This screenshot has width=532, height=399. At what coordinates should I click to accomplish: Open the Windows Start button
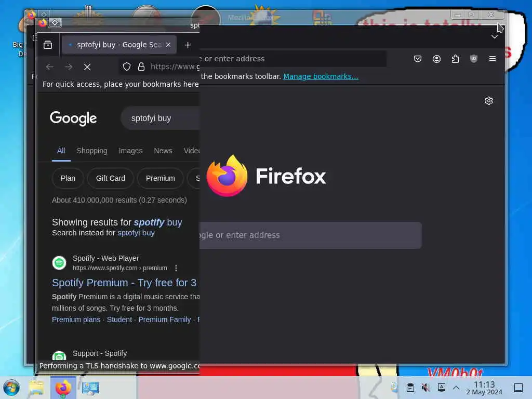11,388
